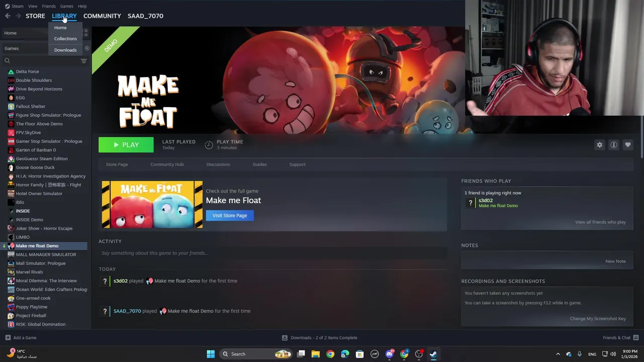Open the Community Hub link
This screenshot has width=644, height=362.
pyautogui.click(x=167, y=164)
